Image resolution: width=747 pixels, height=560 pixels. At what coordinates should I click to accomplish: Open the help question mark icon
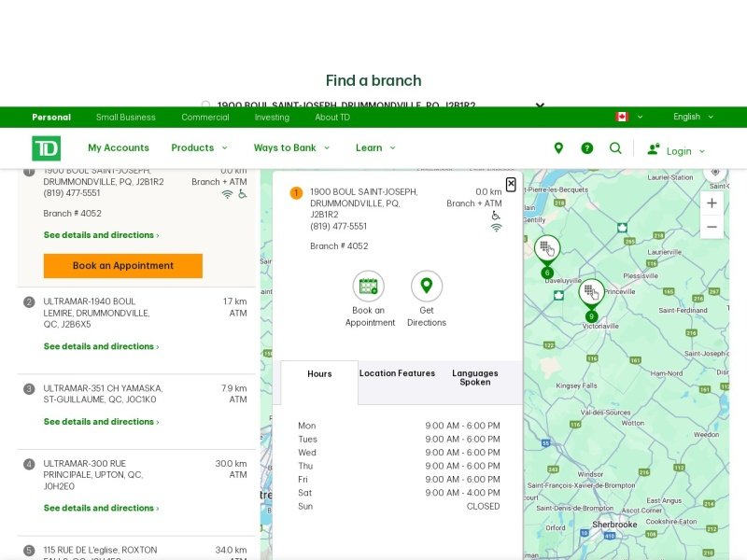[x=587, y=148]
